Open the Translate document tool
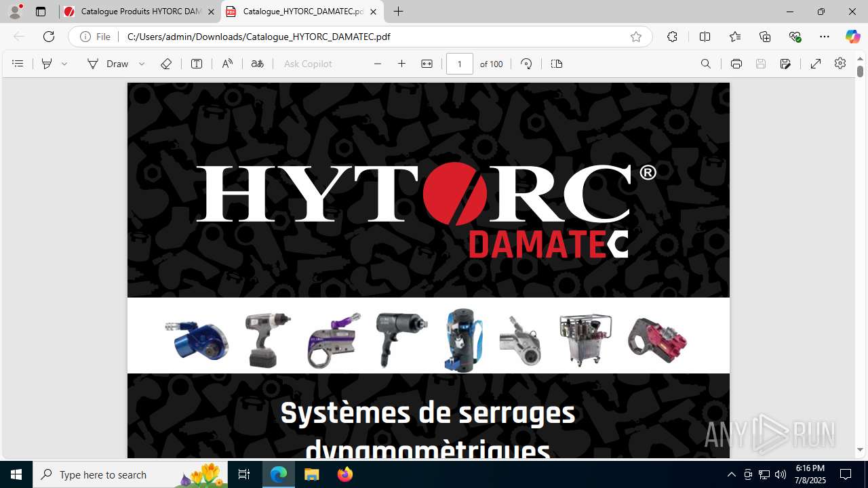This screenshot has height=488, width=868. (257, 64)
